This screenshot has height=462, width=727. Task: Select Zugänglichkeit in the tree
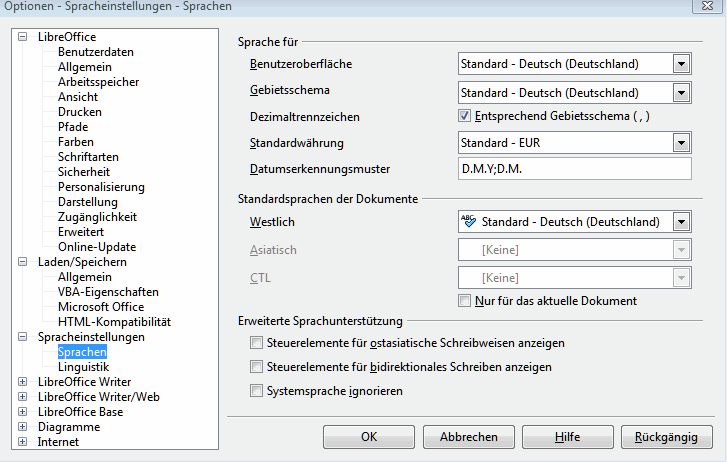point(97,217)
